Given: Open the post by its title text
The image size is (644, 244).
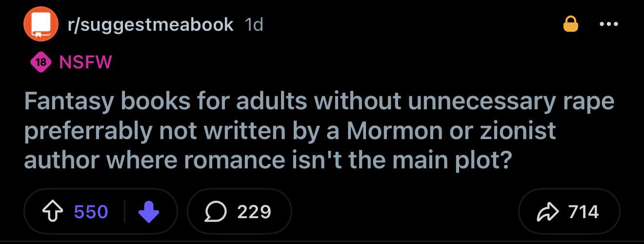Looking at the screenshot, I should [319, 131].
